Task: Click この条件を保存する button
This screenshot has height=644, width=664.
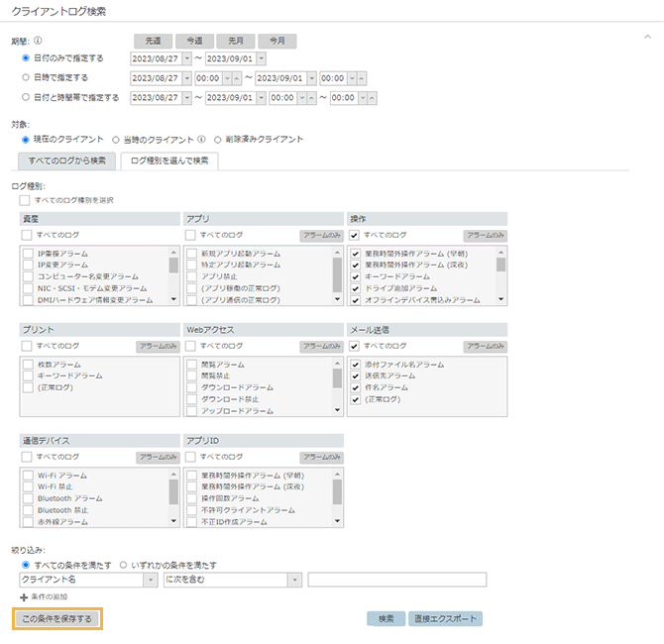Action: (56, 619)
